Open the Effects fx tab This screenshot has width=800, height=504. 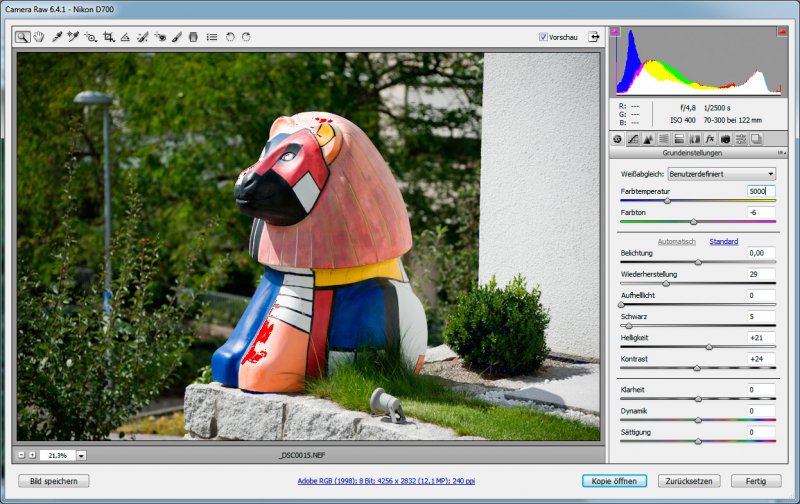pyautogui.click(x=710, y=139)
